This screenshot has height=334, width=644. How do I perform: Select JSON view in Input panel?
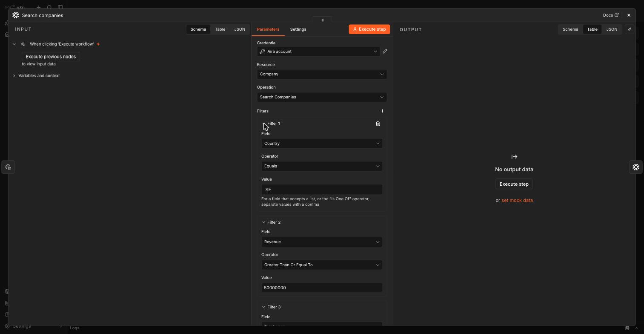240,29
